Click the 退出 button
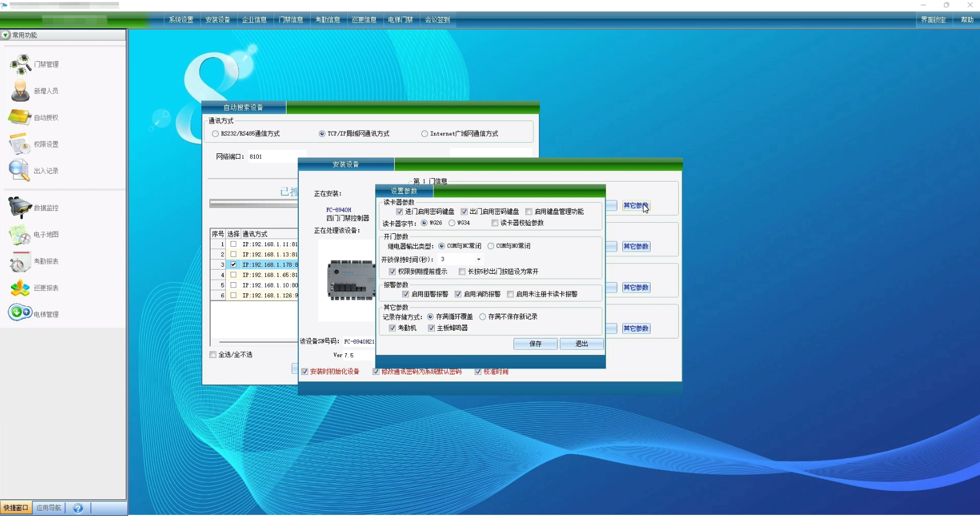980x516 pixels. (x=581, y=344)
